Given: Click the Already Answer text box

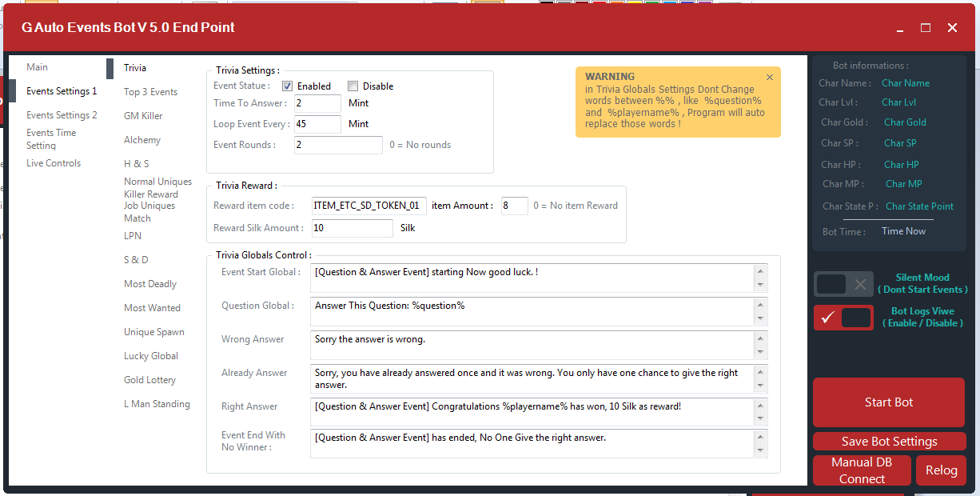Looking at the screenshot, I should click(x=539, y=378).
